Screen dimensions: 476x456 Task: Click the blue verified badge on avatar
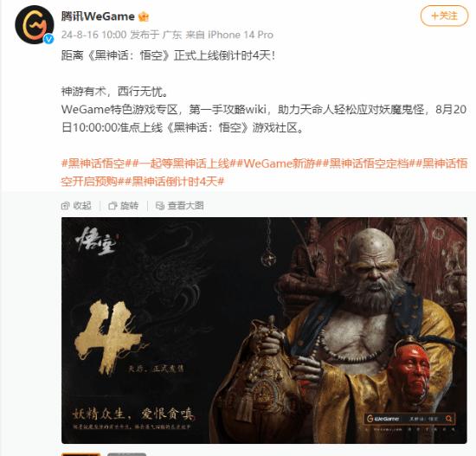48,39
